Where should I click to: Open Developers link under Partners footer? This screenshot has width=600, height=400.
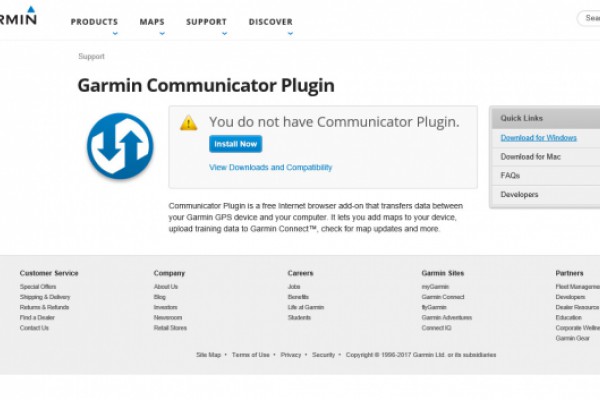click(570, 297)
